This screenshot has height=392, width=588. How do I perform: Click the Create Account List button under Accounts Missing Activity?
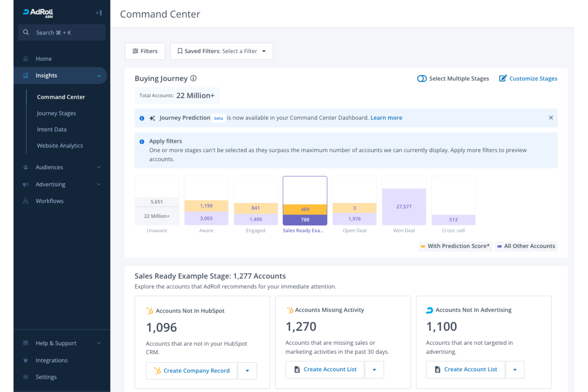[324, 369]
